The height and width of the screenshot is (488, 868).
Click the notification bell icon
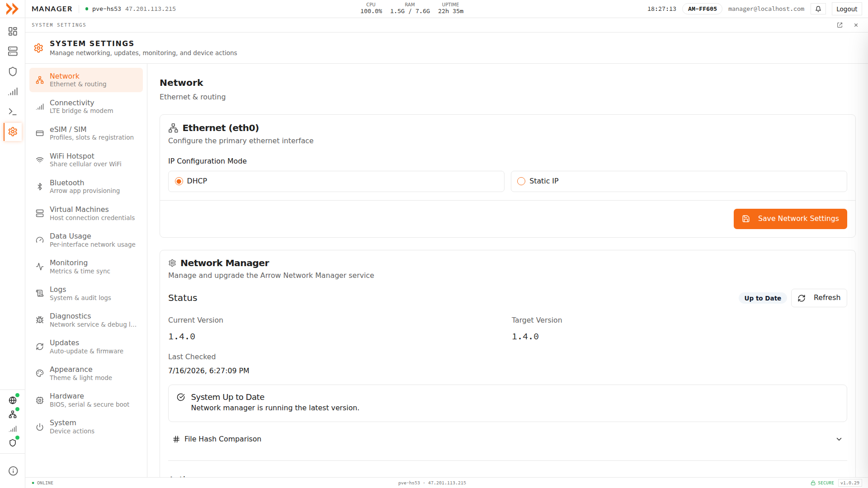[x=818, y=9]
